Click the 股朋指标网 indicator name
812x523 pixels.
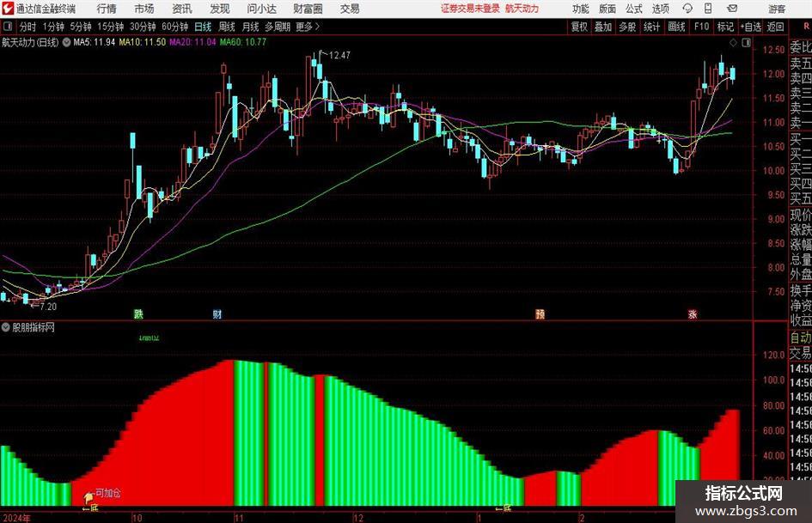(x=34, y=327)
